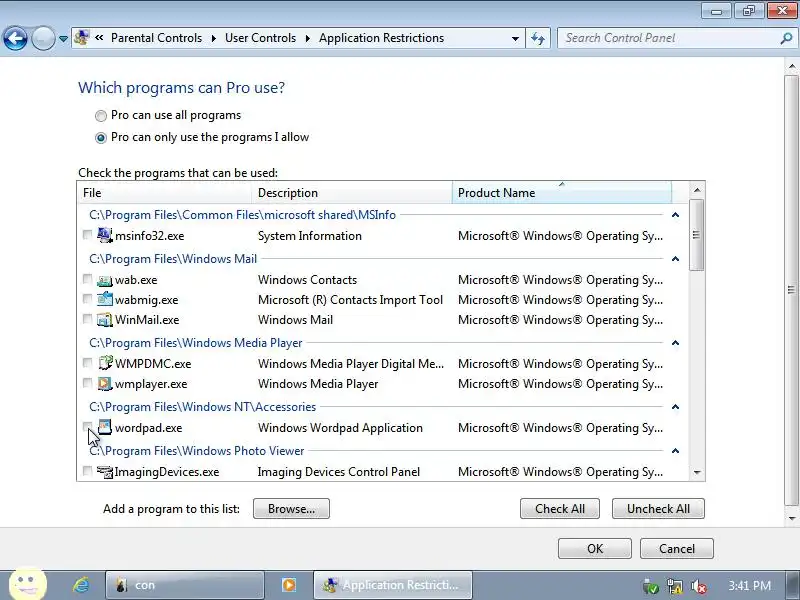
Task: Go to Parental Controls breadcrumb
Action: (156, 38)
